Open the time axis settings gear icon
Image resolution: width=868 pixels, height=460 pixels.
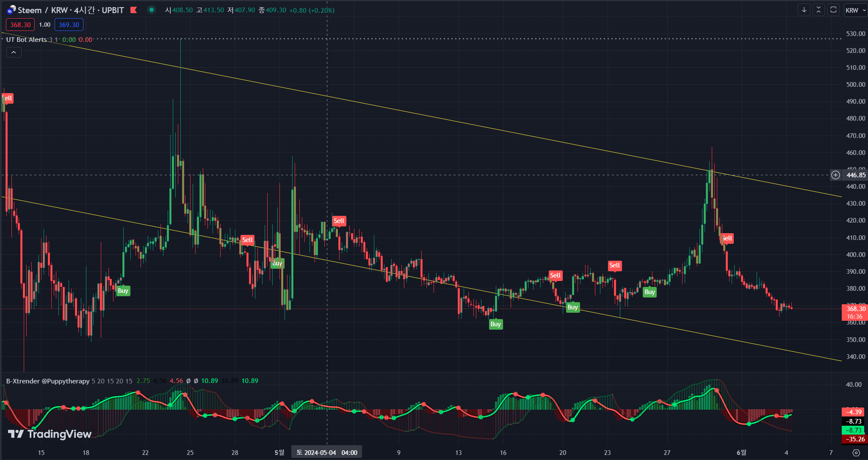(856, 452)
